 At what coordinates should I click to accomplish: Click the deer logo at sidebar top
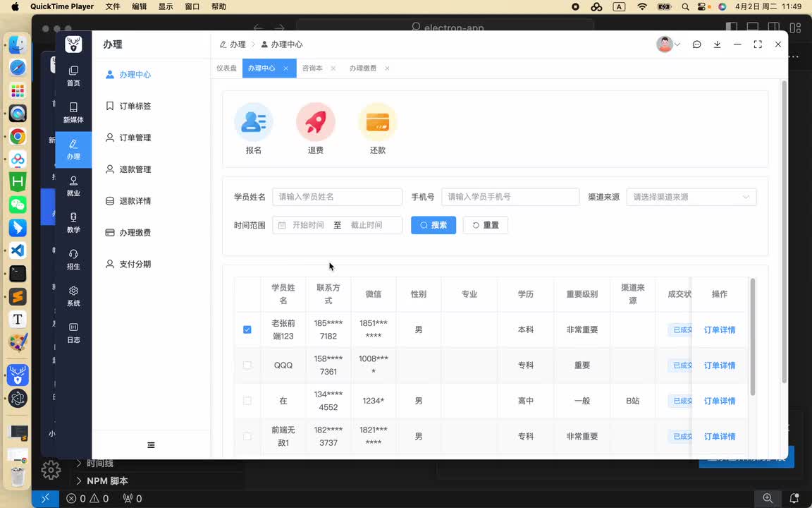(x=73, y=44)
